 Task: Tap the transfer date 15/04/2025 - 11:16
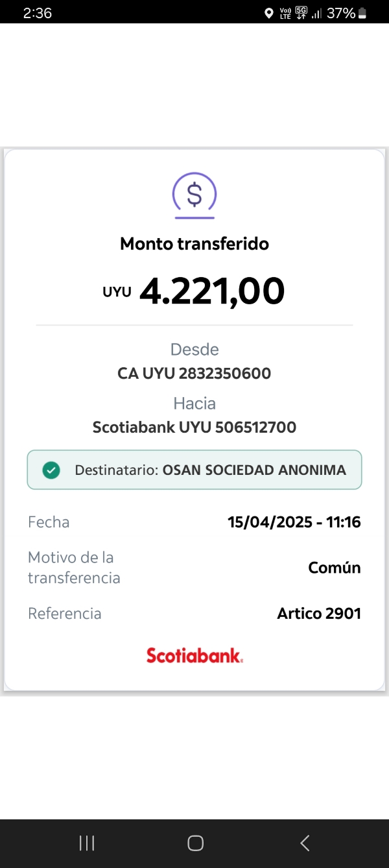294,522
